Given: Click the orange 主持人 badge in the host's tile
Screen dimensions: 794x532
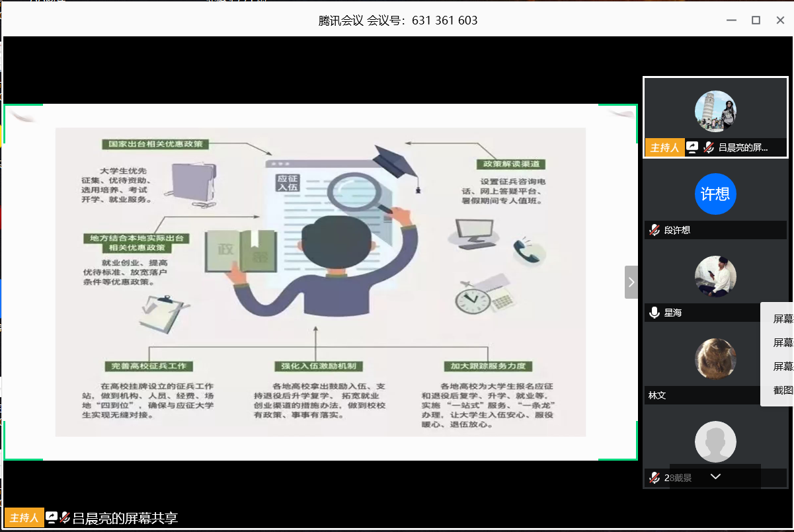Looking at the screenshot, I should [664, 147].
